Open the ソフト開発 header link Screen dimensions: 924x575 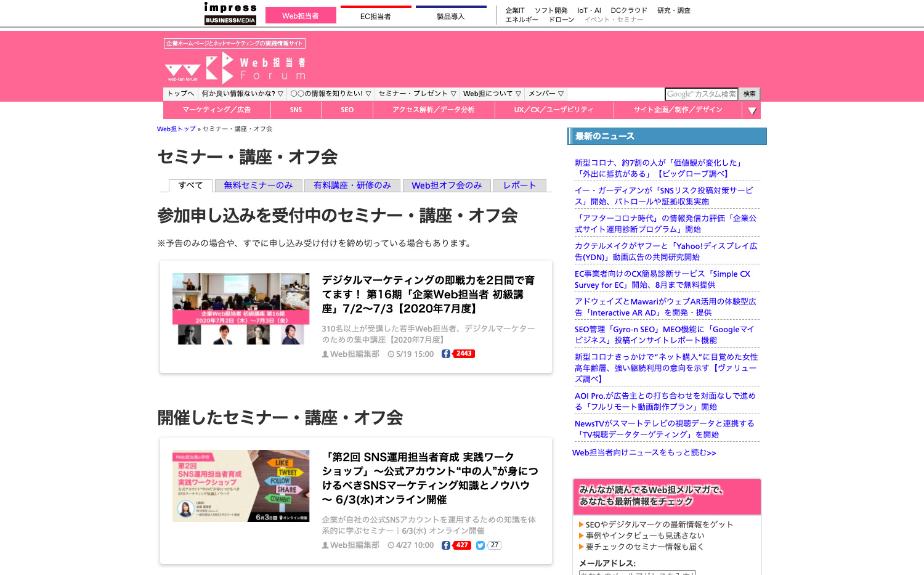(551, 10)
